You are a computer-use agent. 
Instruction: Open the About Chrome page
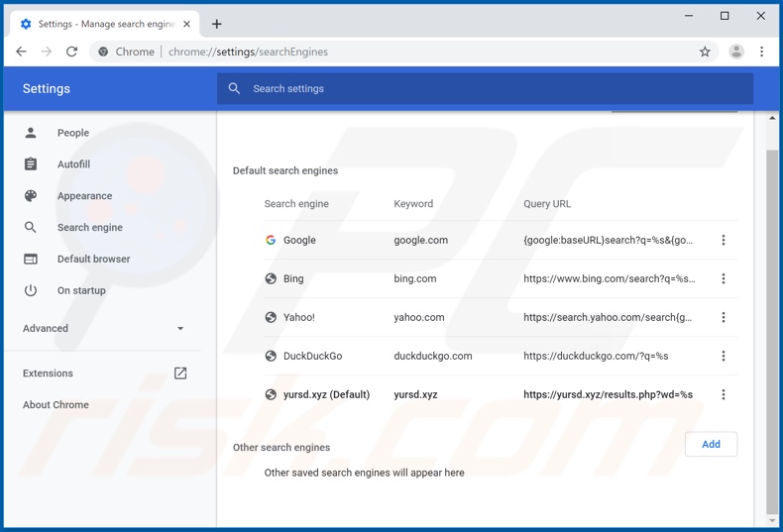[x=56, y=405]
